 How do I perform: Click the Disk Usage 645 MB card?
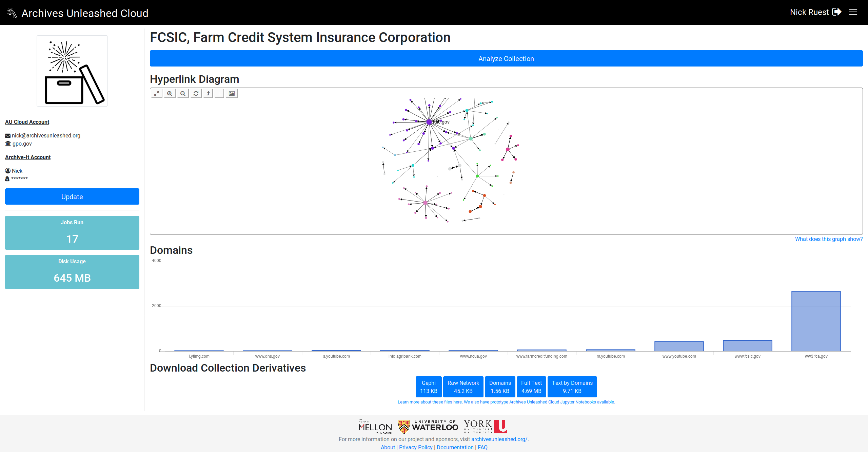[x=72, y=272]
